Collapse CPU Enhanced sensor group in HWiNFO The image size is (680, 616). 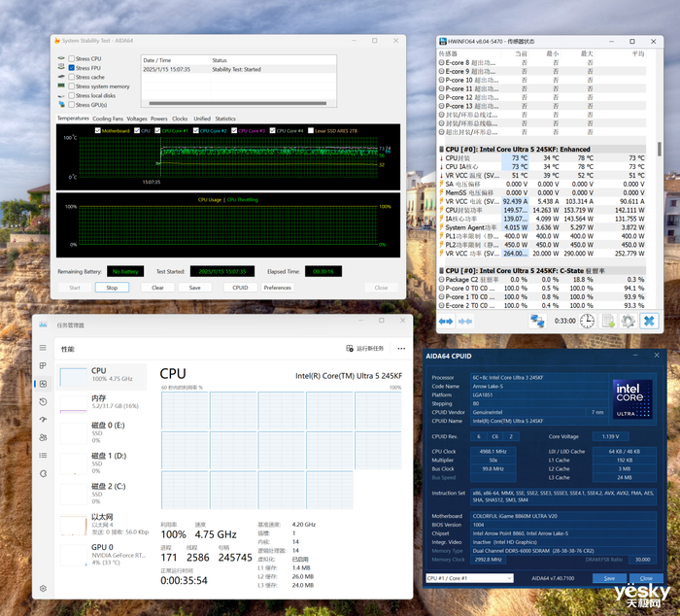pos(441,150)
